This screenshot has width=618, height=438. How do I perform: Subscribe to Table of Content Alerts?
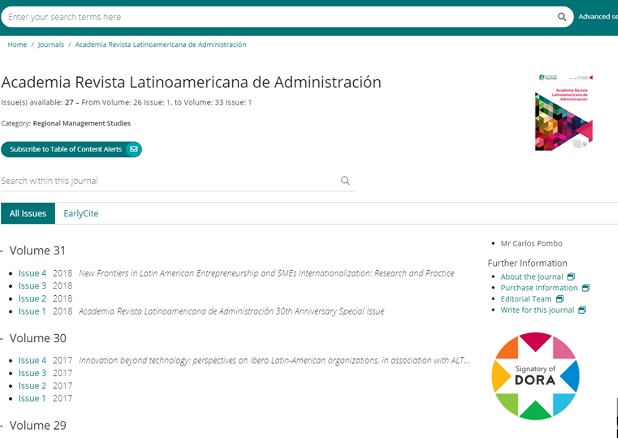pos(71,149)
